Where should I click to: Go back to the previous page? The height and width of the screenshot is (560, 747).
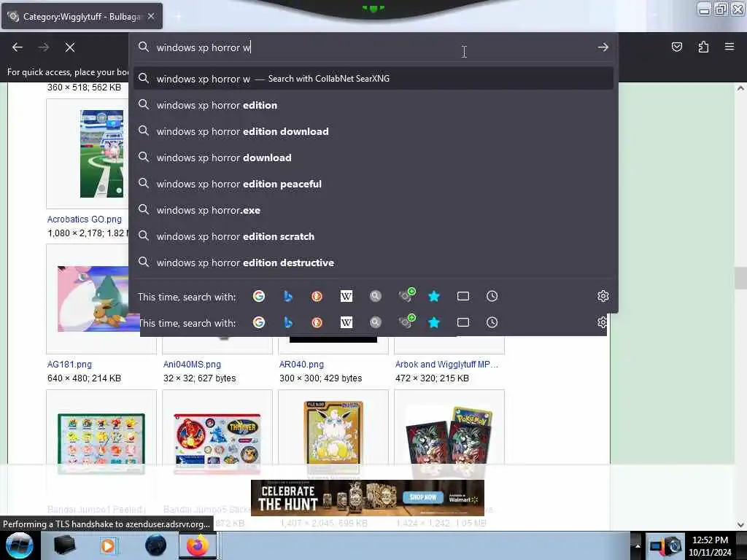[18, 47]
